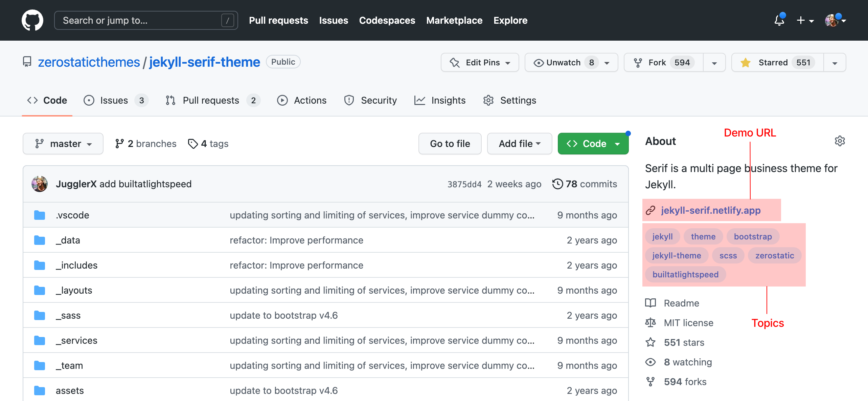
Task: Click the commits history clock icon
Action: pyautogui.click(x=557, y=184)
